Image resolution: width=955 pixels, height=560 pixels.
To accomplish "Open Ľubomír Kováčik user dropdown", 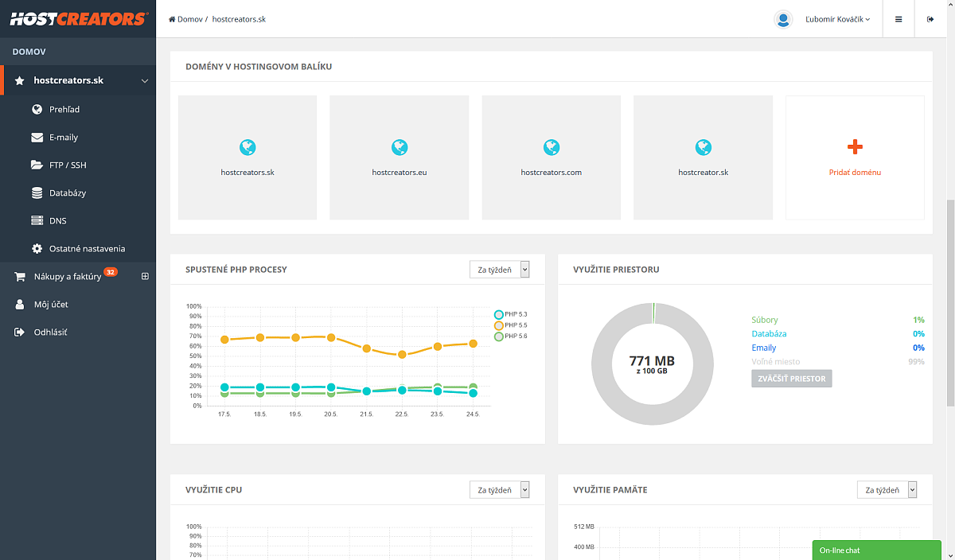I will [837, 19].
